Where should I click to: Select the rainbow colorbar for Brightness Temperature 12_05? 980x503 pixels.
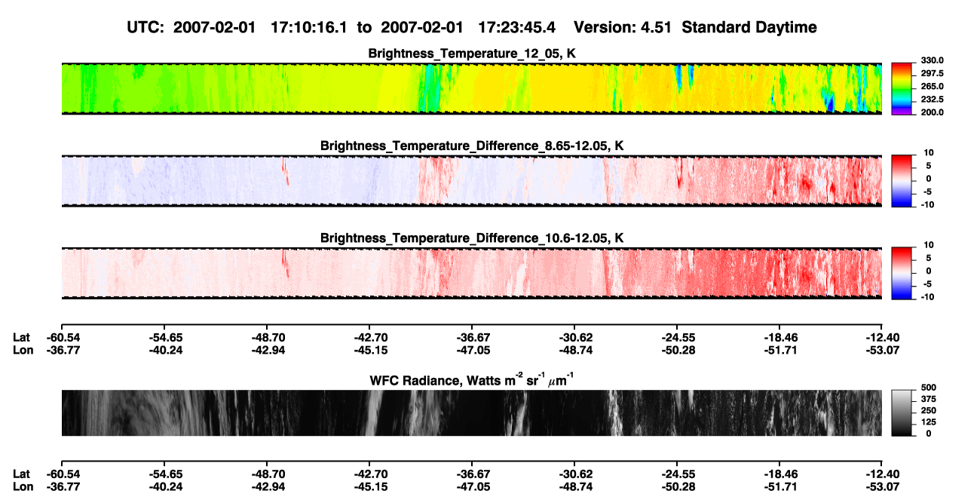(902, 88)
